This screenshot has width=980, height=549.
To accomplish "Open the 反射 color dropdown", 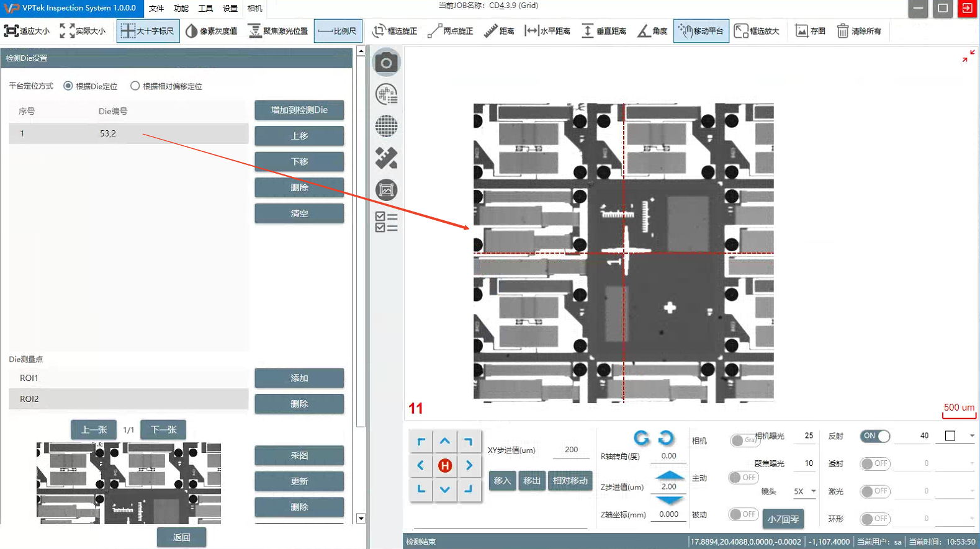I will coord(972,436).
